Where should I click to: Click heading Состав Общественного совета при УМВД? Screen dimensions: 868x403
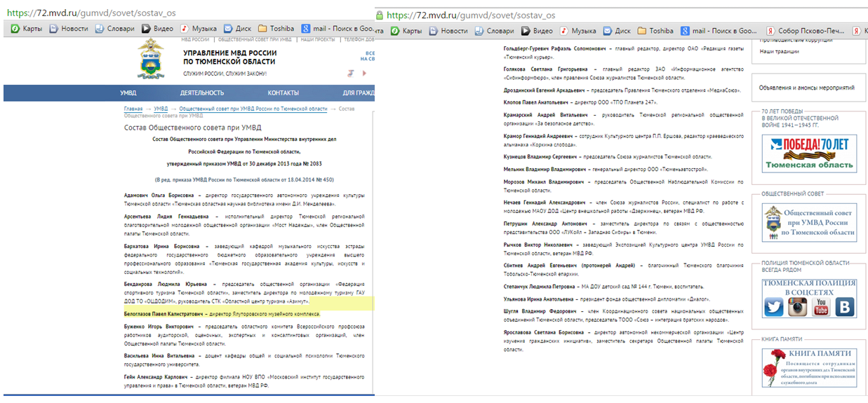194,128
